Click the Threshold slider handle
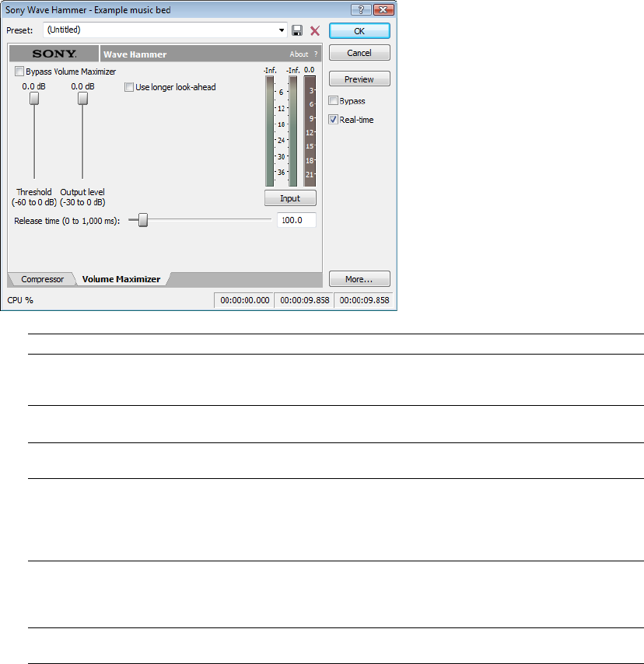 (34, 98)
